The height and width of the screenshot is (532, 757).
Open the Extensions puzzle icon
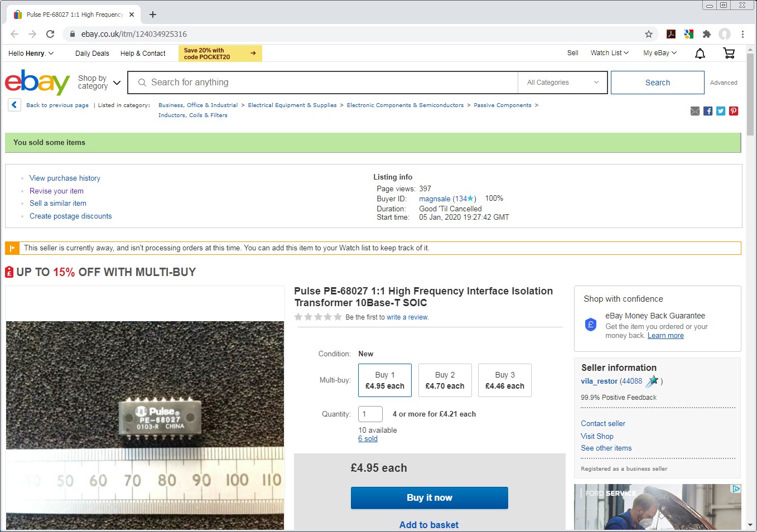(x=707, y=34)
